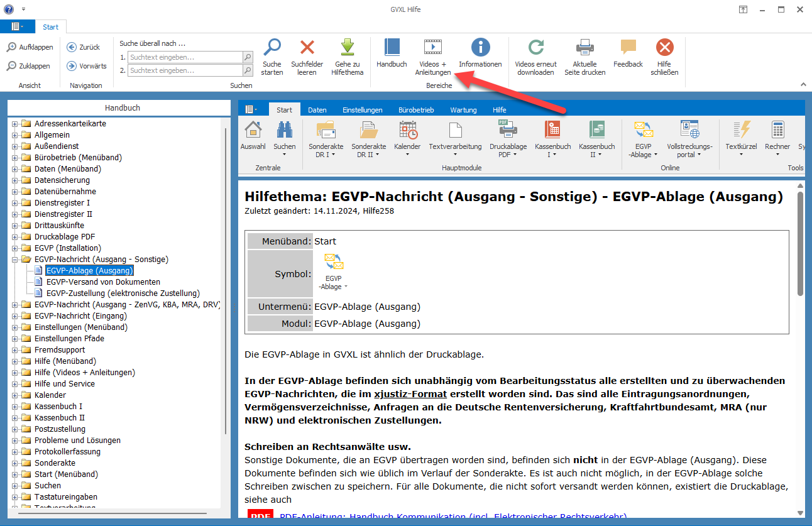
Task: Clear search fields with Suchfelder leeren
Action: pos(307,57)
